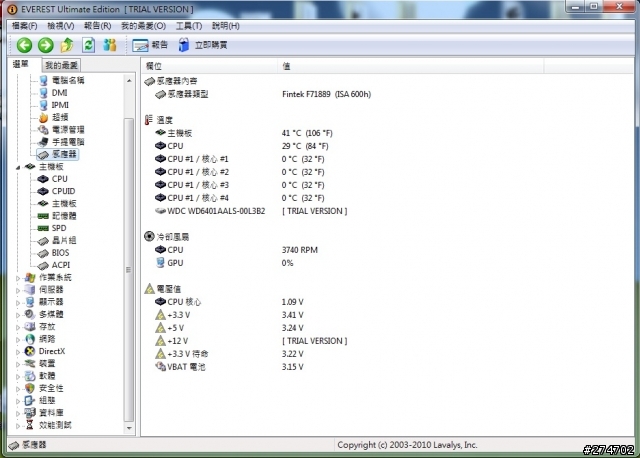Click the fan icon beside 冷卻風扇
Viewport: 640px width, 458px height.
(149, 237)
